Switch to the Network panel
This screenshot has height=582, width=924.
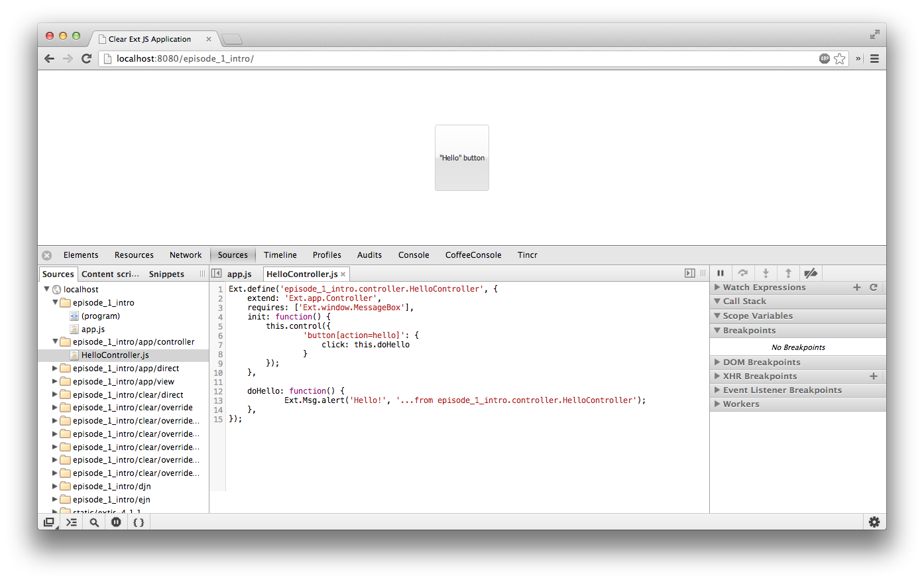pos(185,255)
